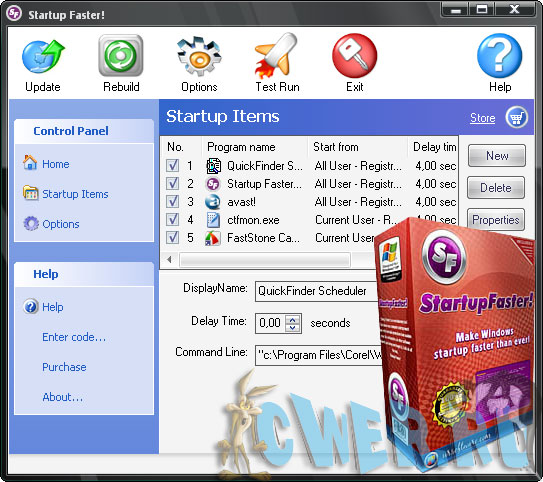Go to Startup Items in sidebar
Screen dimensions: 543x482
(x=75, y=194)
